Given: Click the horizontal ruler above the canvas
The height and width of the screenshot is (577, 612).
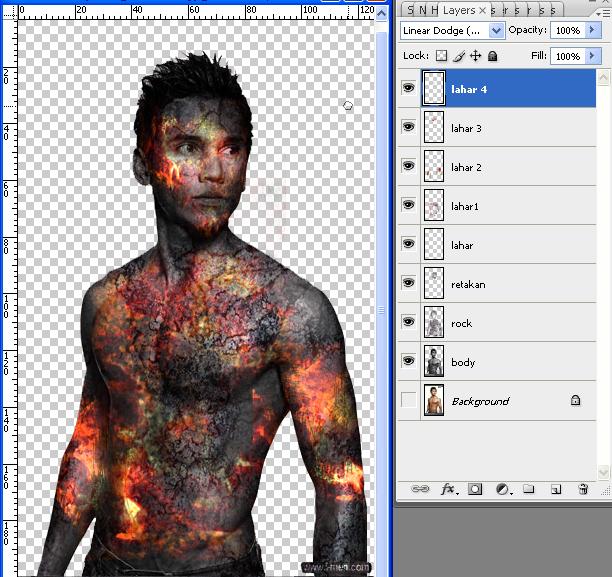Looking at the screenshot, I should pos(196,12).
